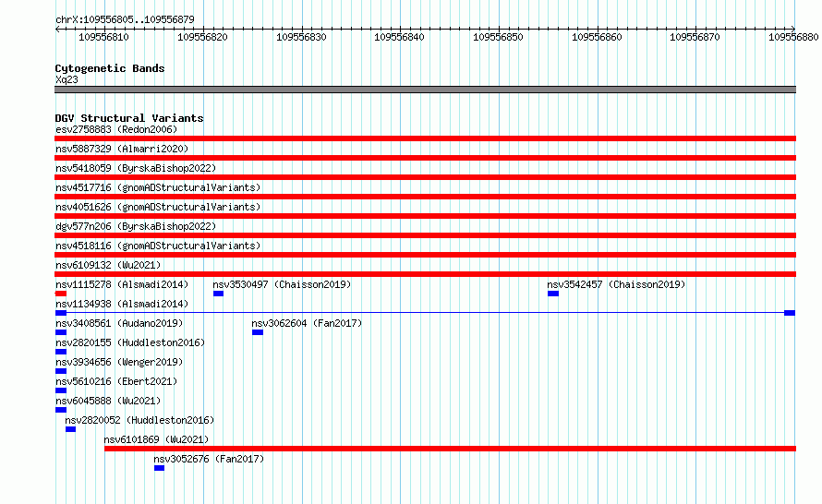822x504 pixels.
Task: Click the DGV Structural Variants track title
Action: [129, 118]
